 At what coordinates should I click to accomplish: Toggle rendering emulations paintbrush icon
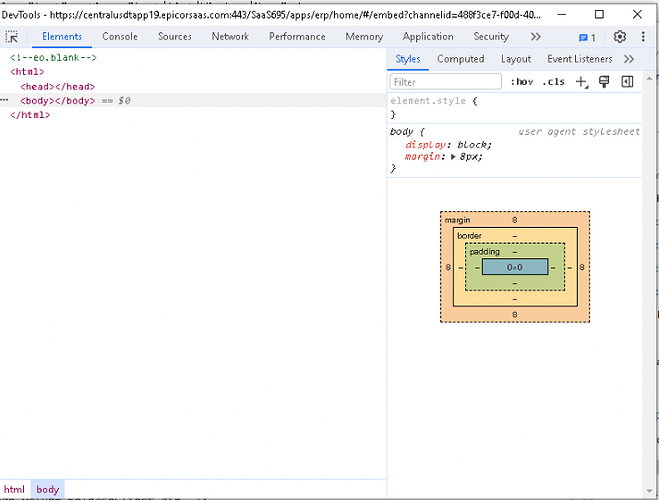point(604,82)
